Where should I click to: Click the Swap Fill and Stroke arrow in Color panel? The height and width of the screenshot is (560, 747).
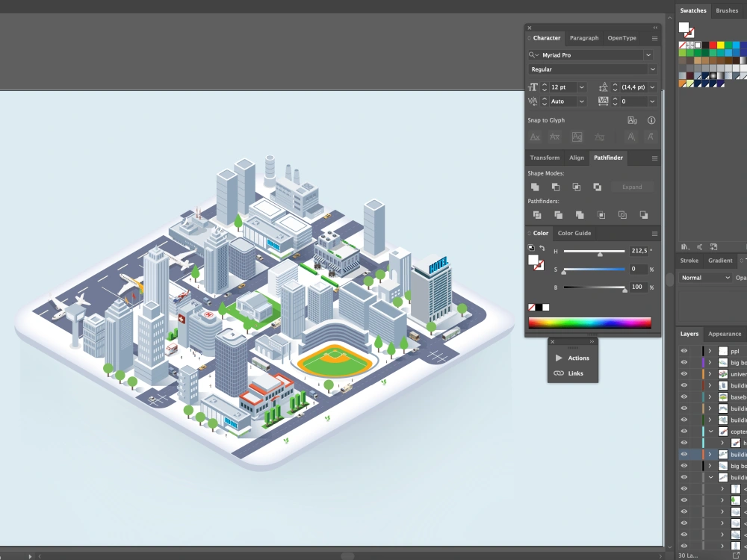coord(542,248)
